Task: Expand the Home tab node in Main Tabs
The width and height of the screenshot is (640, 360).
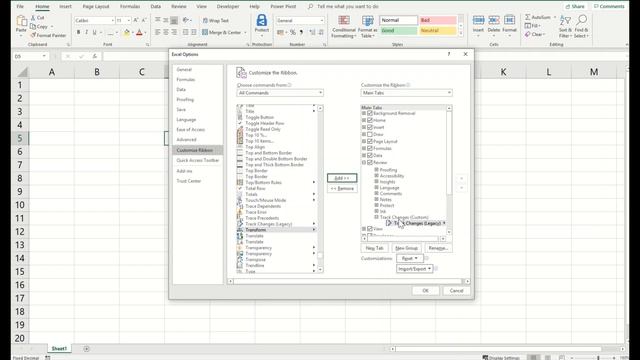Action: click(364, 120)
